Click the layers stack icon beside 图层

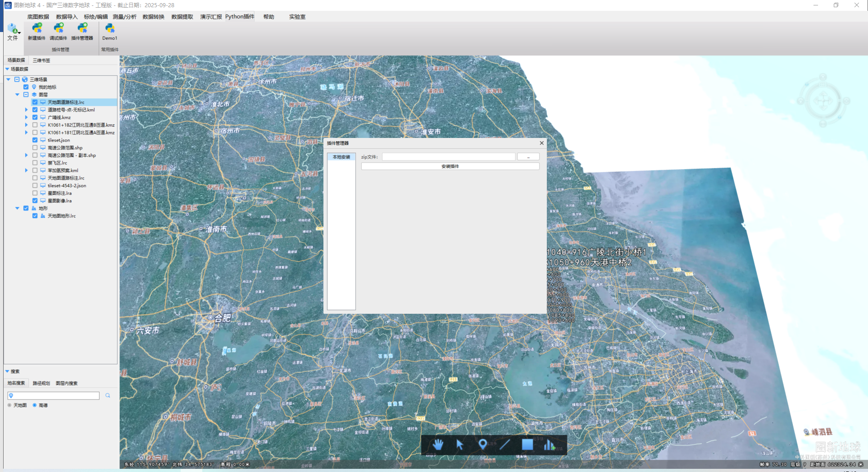coord(34,95)
